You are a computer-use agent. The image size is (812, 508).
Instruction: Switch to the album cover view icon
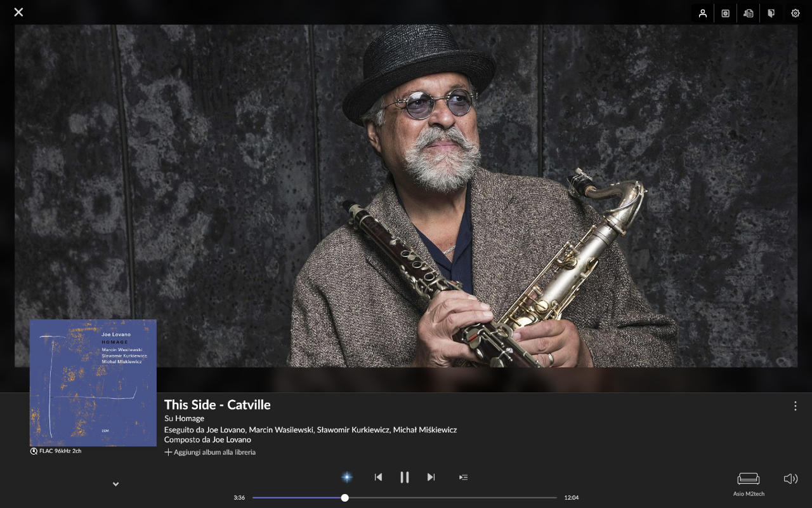pos(726,13)
